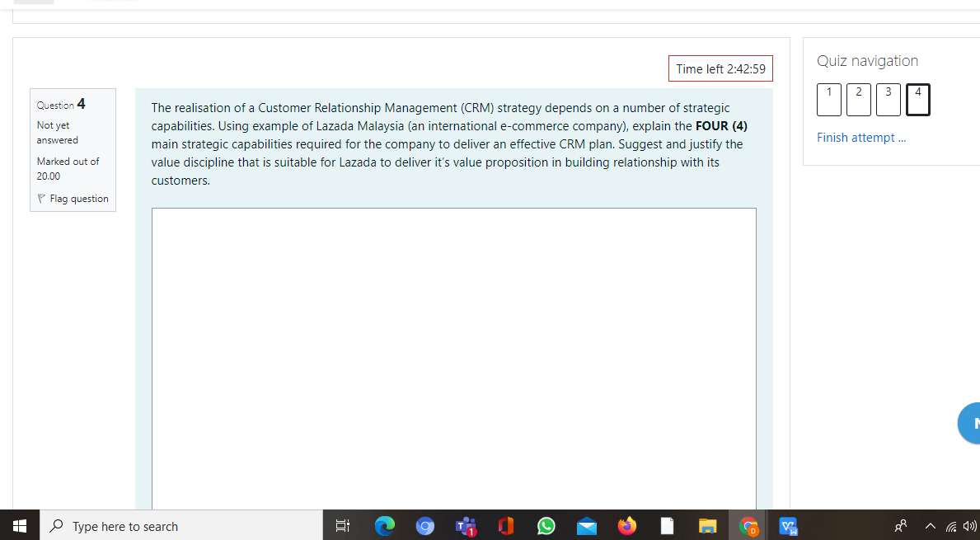Open File Explorer from the taskbar
The width and height of the screenshot is (980, 540).
tap(707, 526)
